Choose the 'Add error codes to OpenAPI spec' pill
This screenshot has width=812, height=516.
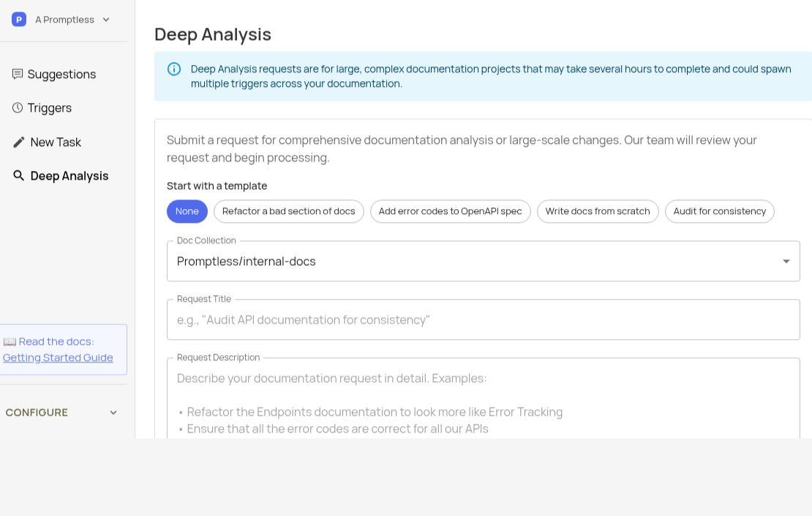(x=451, y=211)
